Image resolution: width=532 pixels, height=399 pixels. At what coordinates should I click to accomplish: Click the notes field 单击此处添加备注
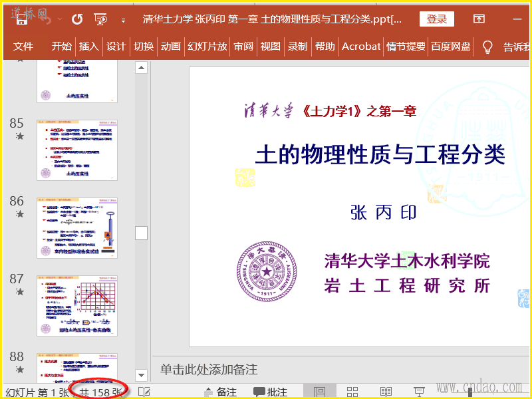pos(209,370)
